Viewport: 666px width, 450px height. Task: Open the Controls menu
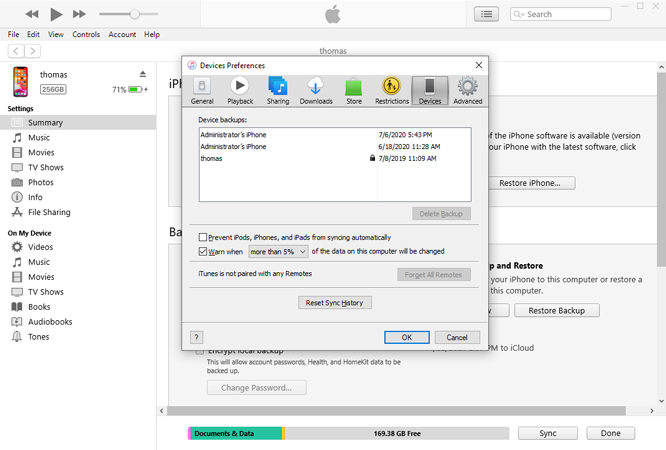(86, 34)
